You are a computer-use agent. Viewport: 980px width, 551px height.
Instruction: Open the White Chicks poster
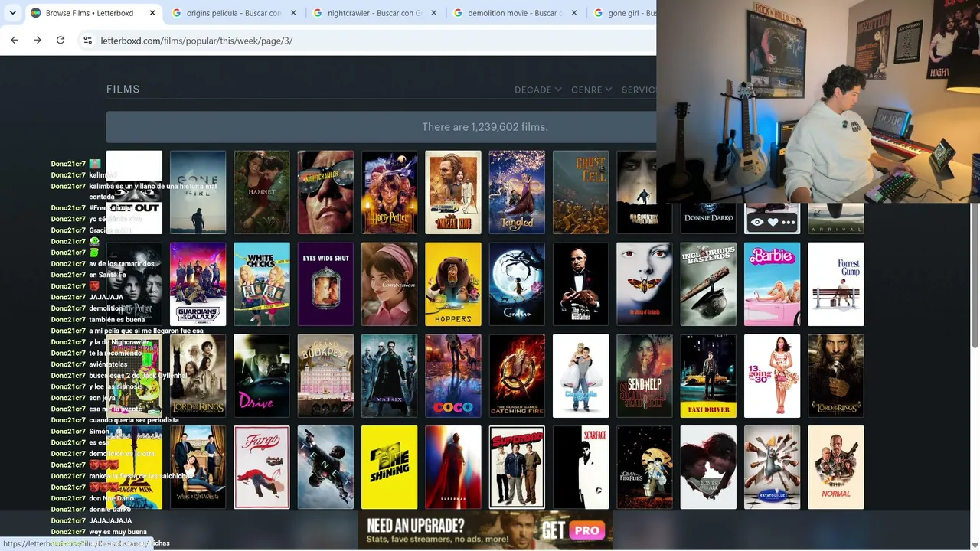point(262,284)
